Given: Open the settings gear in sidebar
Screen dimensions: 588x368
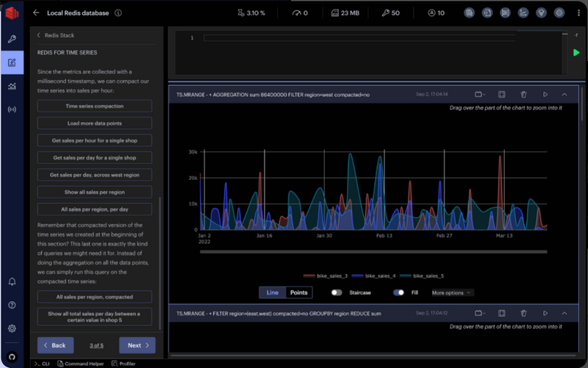Looking at the screenshot, I should tap(12, 328).
